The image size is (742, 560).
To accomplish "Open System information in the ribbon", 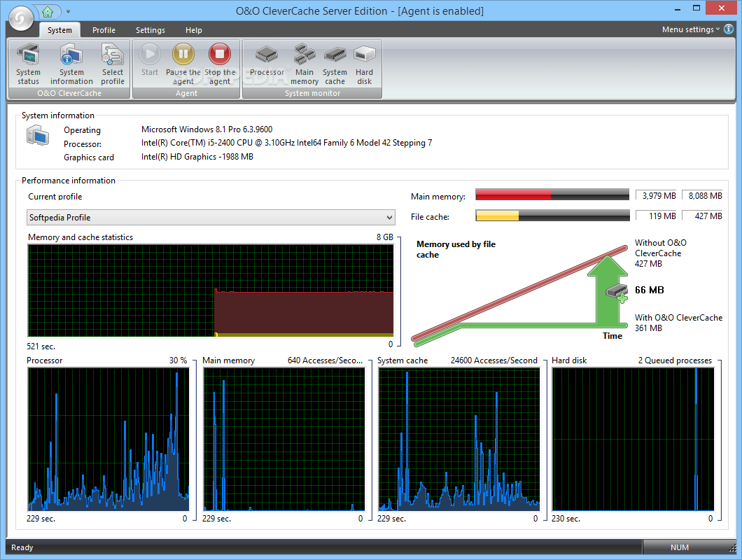I will [71, 64].
